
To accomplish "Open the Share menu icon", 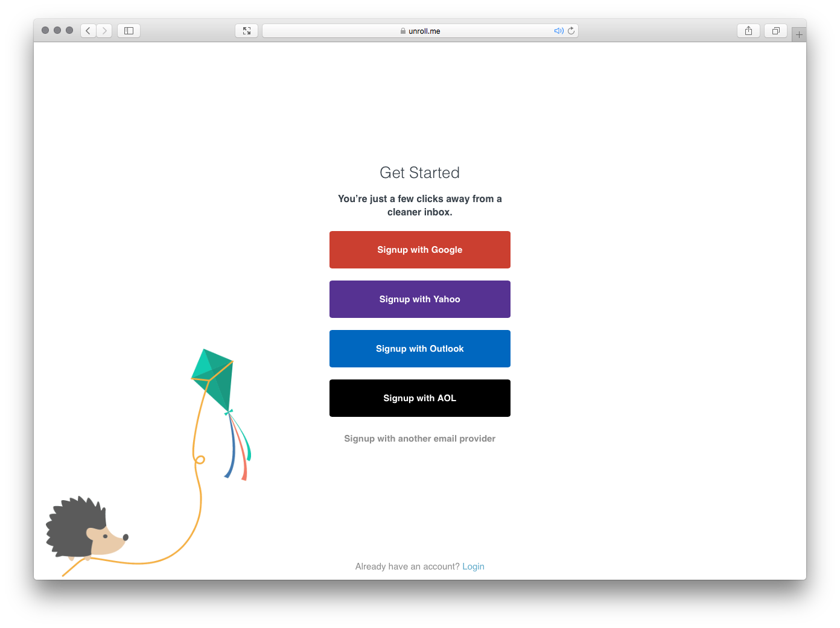I will [x=748, y=31].
